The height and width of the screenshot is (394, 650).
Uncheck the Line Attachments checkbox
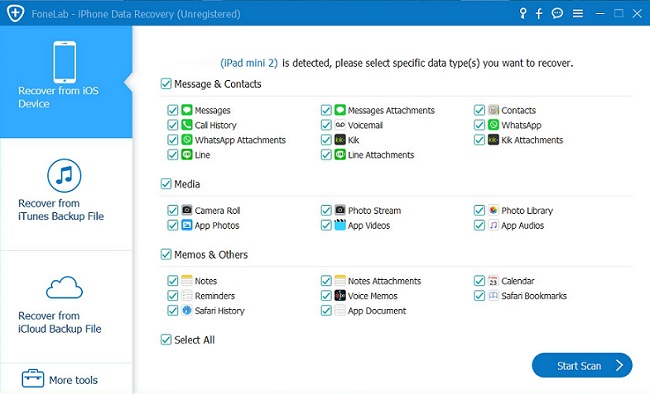point(326,155)
